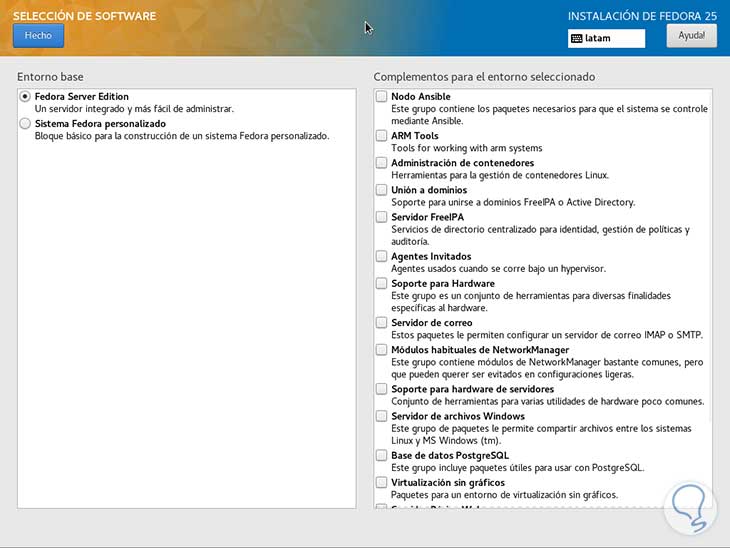The image size is (730, 548).
Task: Click the Hecho button
Action: click(x=38, y=35)
